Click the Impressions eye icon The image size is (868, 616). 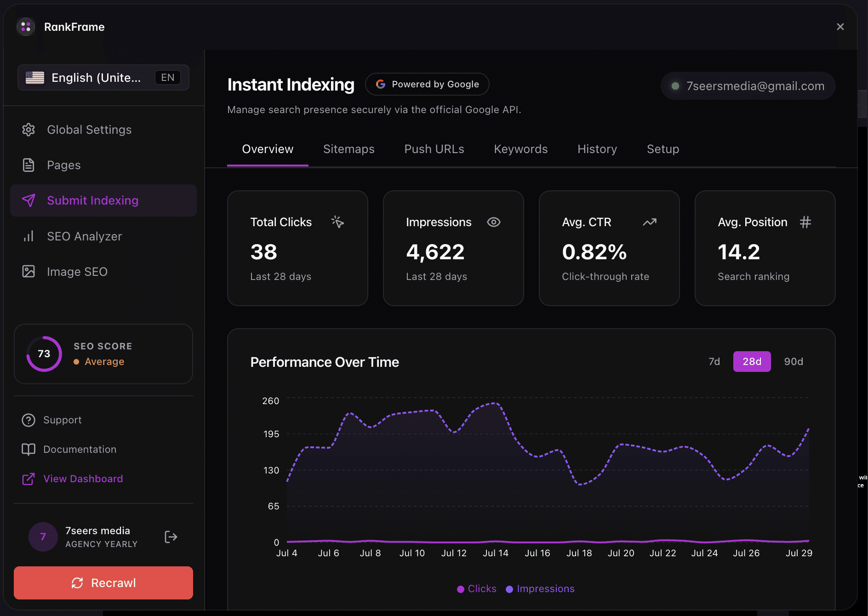[494, 222]
